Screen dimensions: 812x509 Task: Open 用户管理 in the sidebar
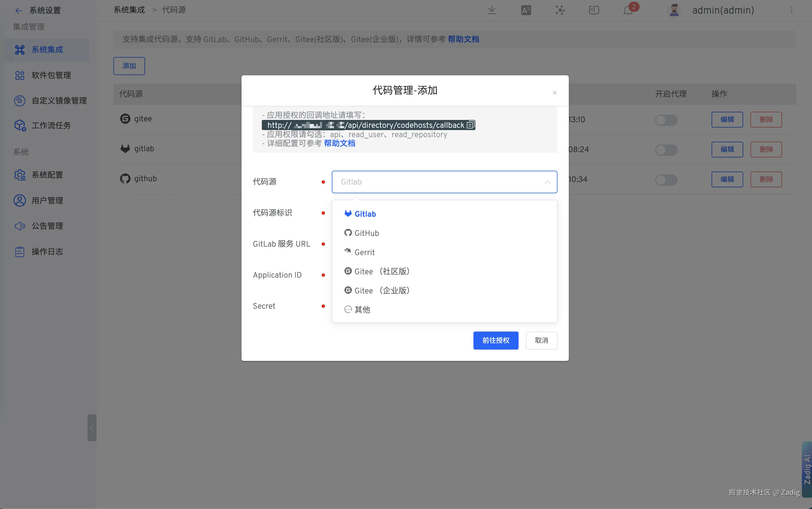[47, 200]
